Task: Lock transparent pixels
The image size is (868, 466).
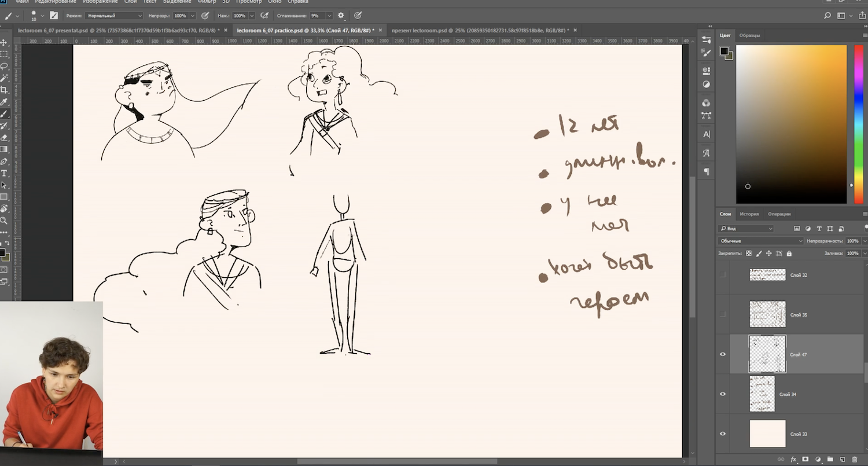Action: click(x=749, y=254)
